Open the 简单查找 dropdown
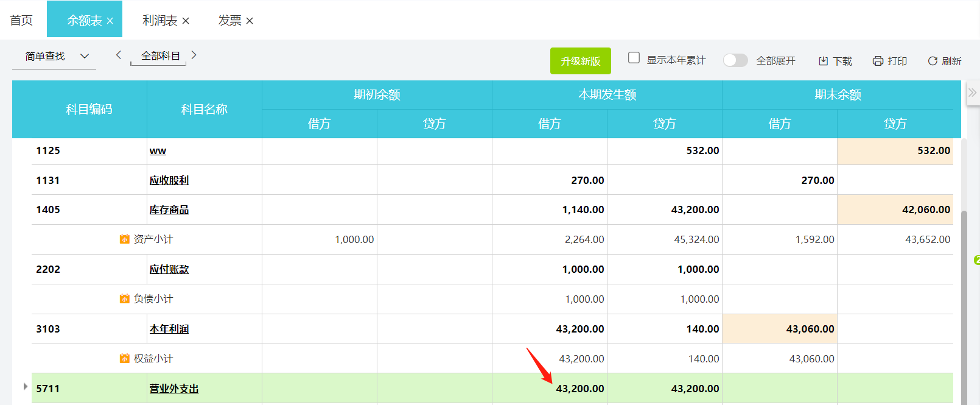 [x=85, y=56]
